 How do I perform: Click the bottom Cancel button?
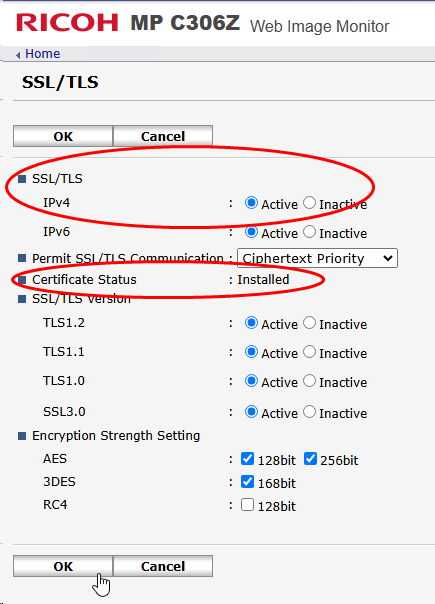point(163,566)
